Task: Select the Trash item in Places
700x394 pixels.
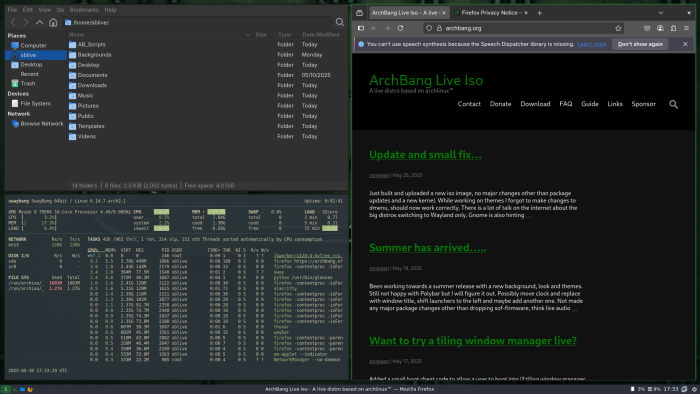Action: click(x=27, y=83)
